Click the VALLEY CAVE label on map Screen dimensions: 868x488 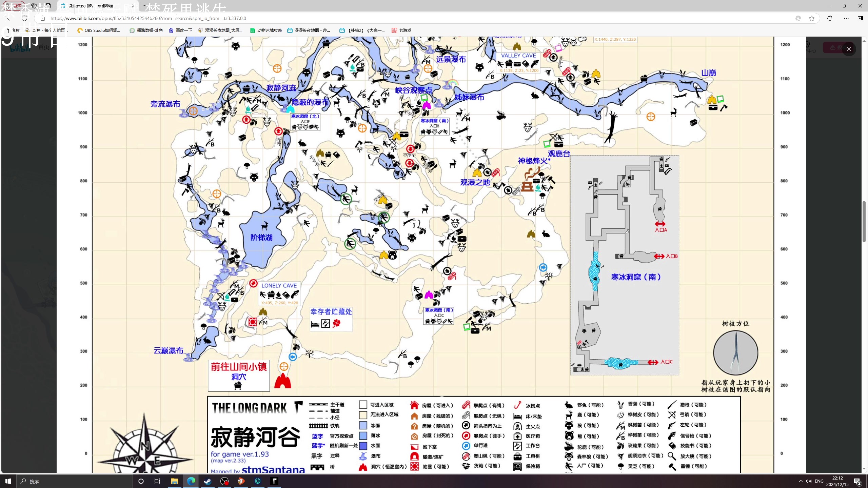pos(518,56)
